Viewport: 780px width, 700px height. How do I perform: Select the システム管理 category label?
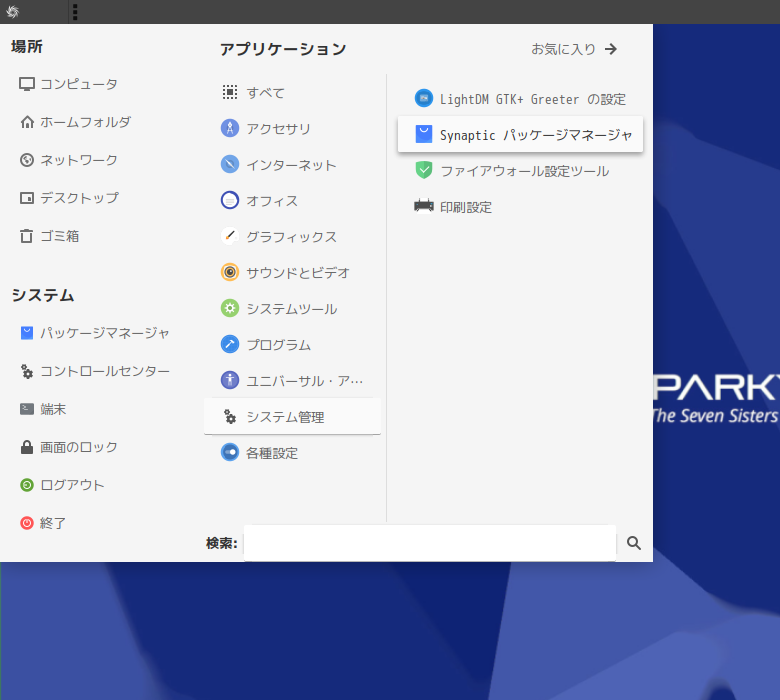click(x=285, y=417)
